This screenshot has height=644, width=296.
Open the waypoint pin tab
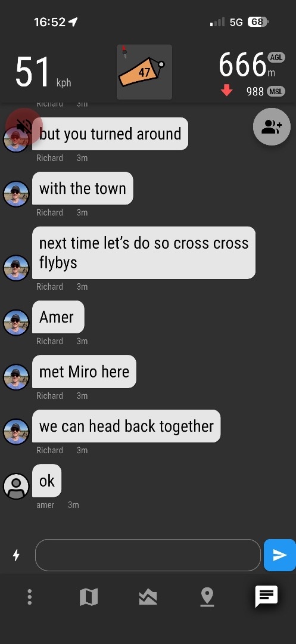207,597
